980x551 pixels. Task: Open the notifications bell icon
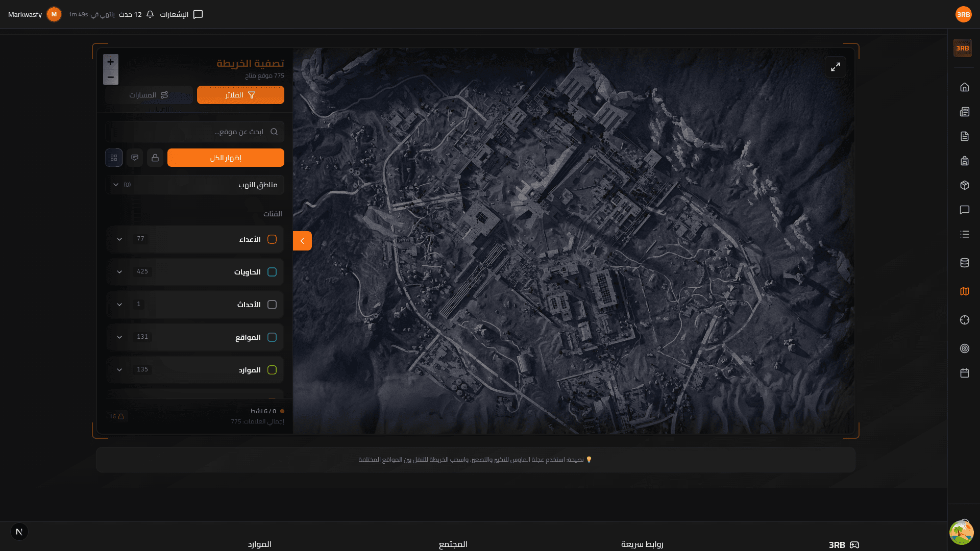click(150, 14)
